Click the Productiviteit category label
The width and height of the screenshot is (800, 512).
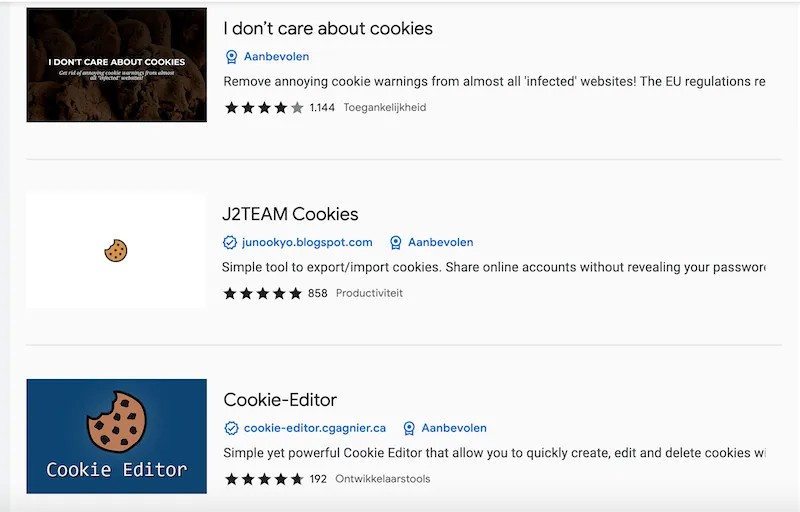(x=369, y=293)
